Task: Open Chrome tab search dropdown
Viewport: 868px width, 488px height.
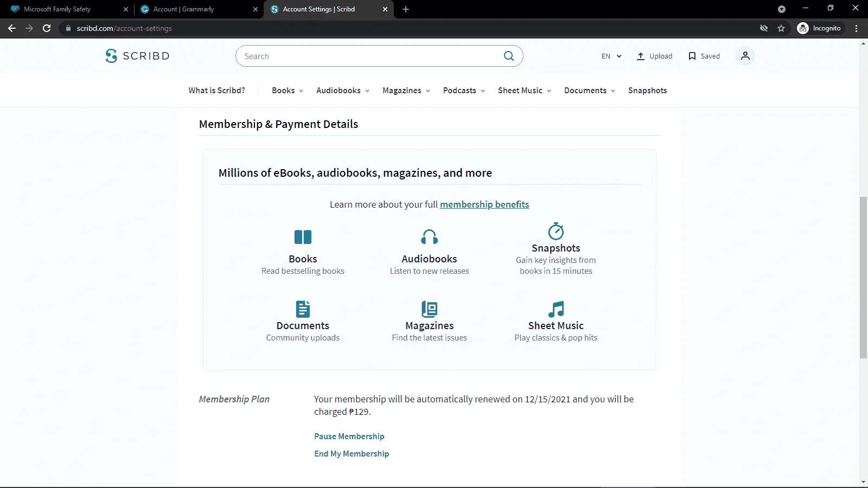Action: (782, 9)
